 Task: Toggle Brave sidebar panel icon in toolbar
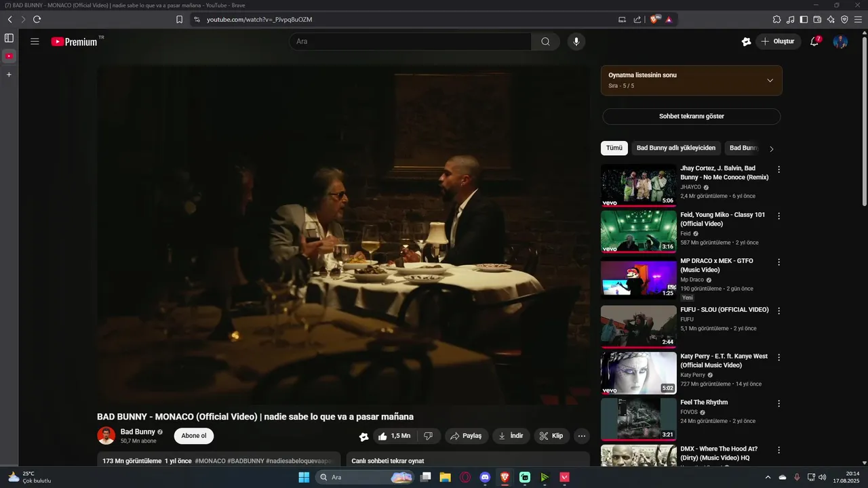[804, 20]
